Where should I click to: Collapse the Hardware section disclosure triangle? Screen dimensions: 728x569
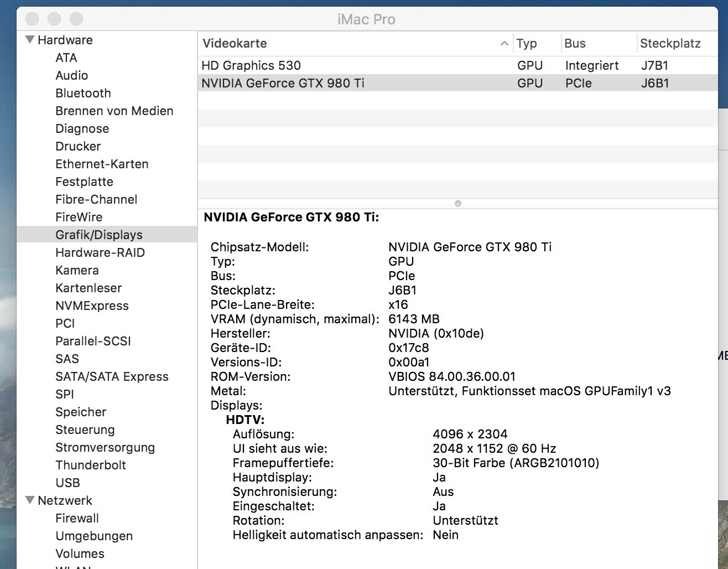(30, 40)
